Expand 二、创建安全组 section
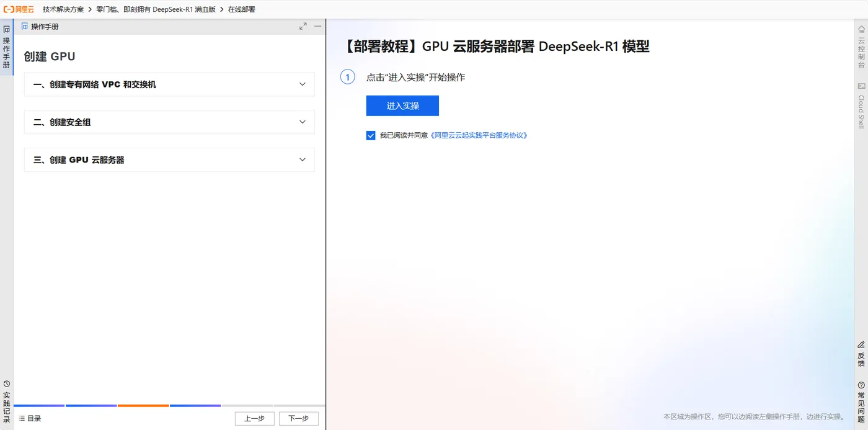 (x=169, y=122)
